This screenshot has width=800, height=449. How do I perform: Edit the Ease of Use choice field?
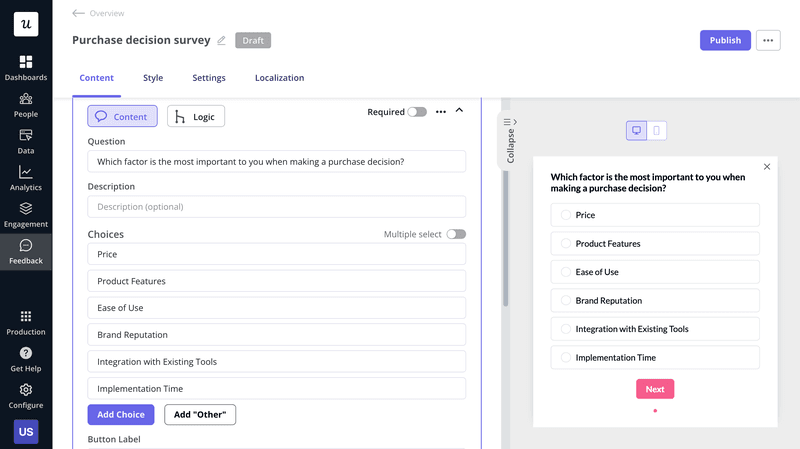(277, 308)
